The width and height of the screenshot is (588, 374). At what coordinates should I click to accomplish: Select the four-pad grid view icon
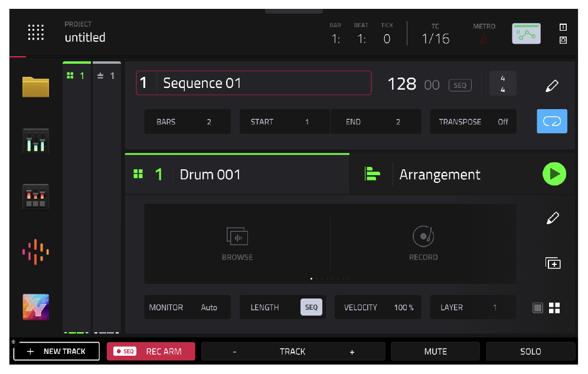(554, 308)
